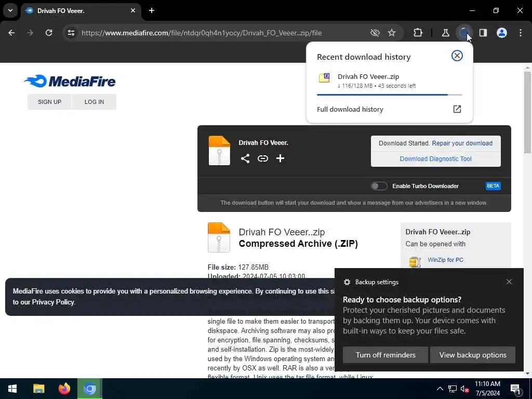This screenshot has width=532, height=399.
Task: Click the download progress bar
Action: click(x=390, y=95)
